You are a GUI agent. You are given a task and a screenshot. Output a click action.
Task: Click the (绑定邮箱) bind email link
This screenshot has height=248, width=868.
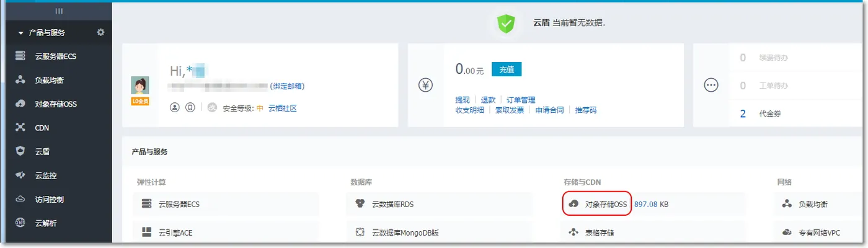[287, 86]
